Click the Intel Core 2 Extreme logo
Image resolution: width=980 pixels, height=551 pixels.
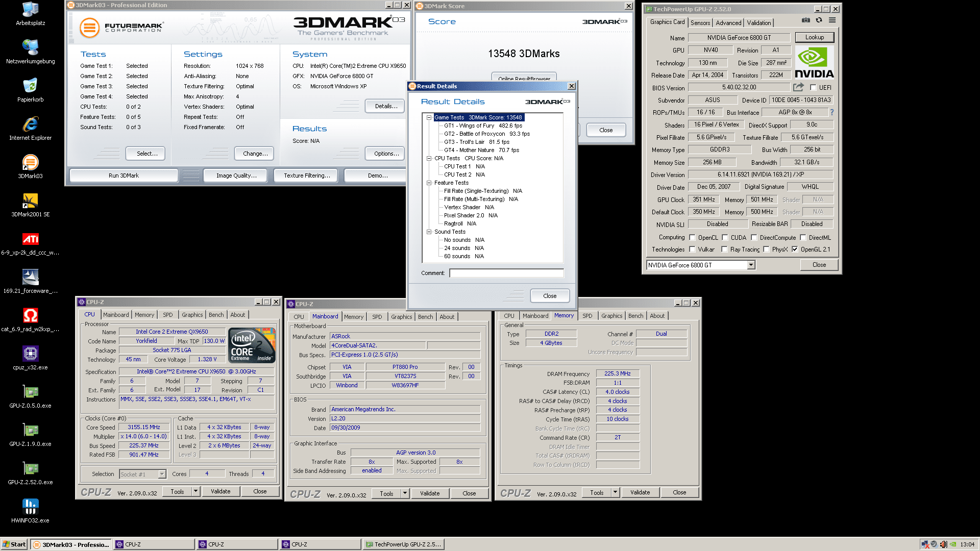pyautogui.click(x=252, y=345)
